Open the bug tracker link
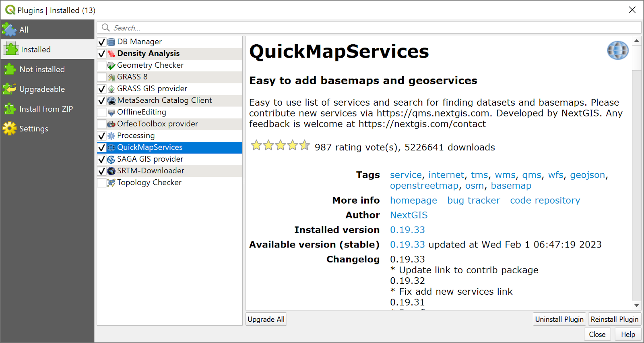 [x=473, y=200]
